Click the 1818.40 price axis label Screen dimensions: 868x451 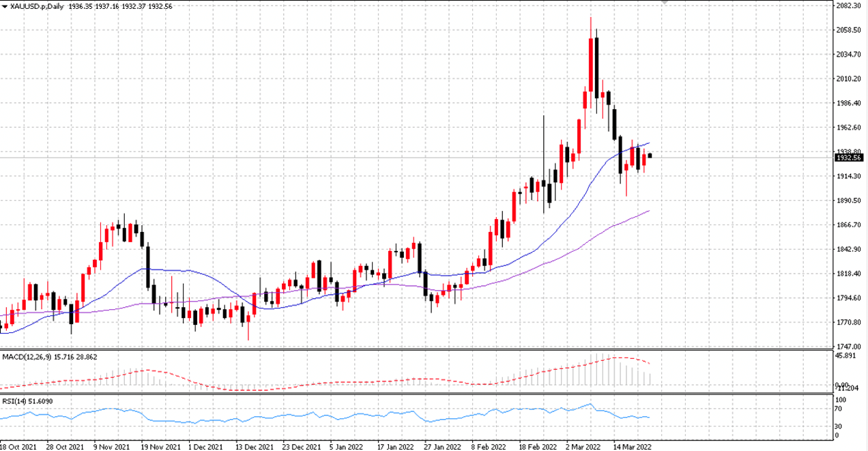point(848,274)
